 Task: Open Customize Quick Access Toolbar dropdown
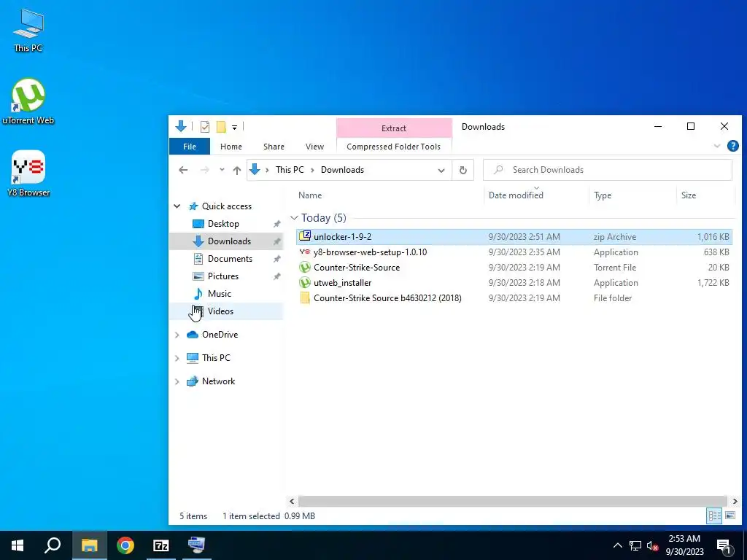[234, 127]
